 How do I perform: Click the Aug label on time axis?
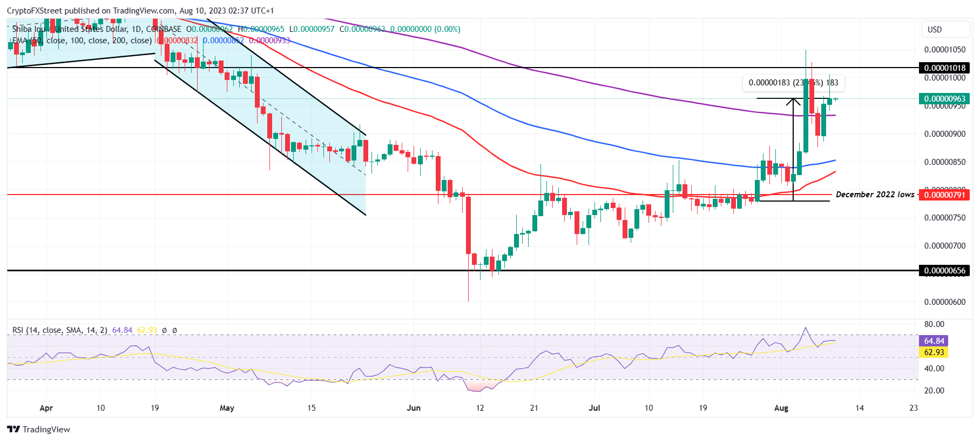click(x=781, y=408)
